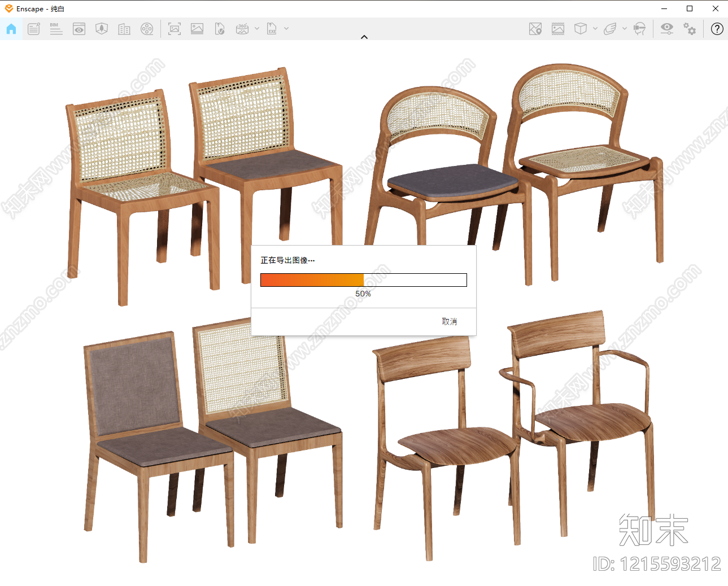Open the help question mark icon
Viewport: 728px width, 586px height.
tap(717, 29)
